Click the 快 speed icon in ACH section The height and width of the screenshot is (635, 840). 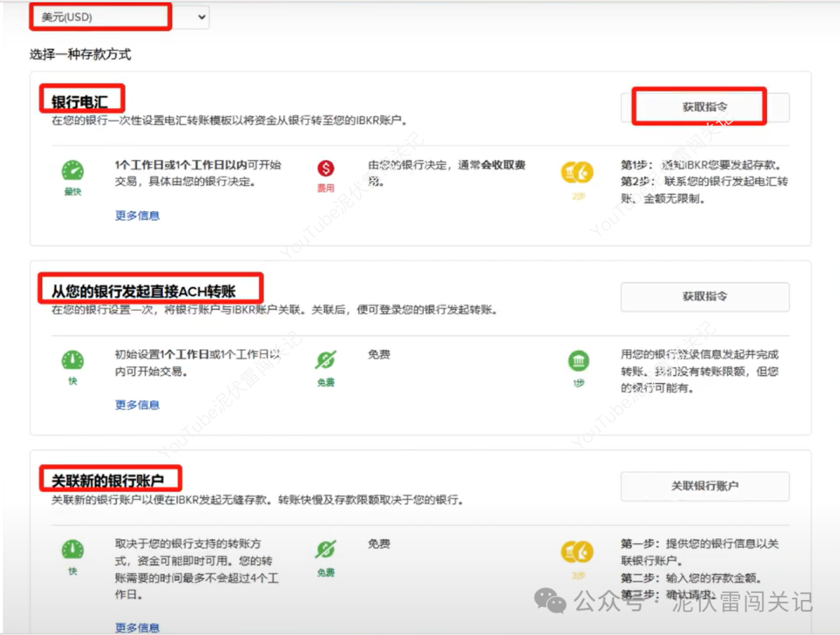pyautogui.click(x=72, y=360)
